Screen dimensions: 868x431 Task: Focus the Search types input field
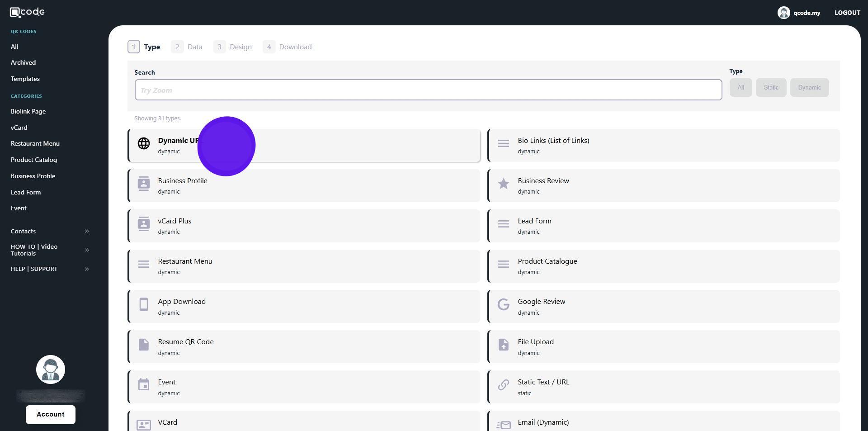[x=428, y=90]
